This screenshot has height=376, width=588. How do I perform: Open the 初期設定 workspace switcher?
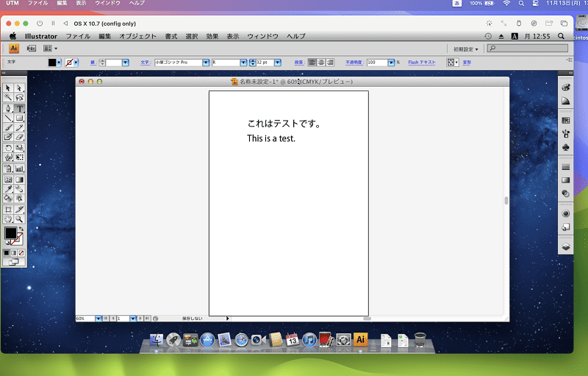pyautogui.click(x=466, y=49)
